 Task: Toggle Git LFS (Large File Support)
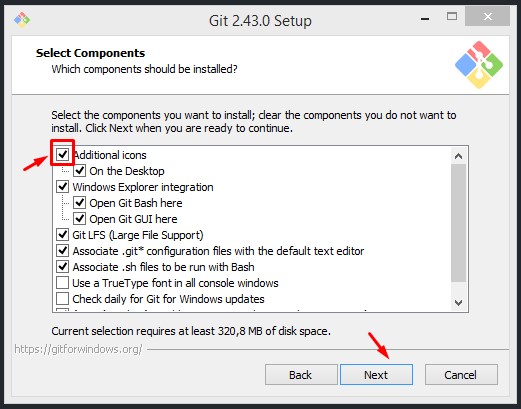(x=62, y=235)
